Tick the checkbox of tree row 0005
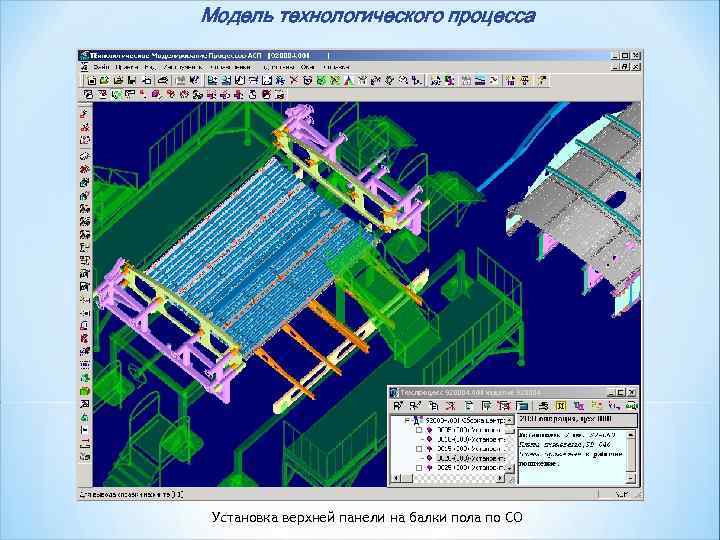720x540 pixels. [x=419, y=430]
